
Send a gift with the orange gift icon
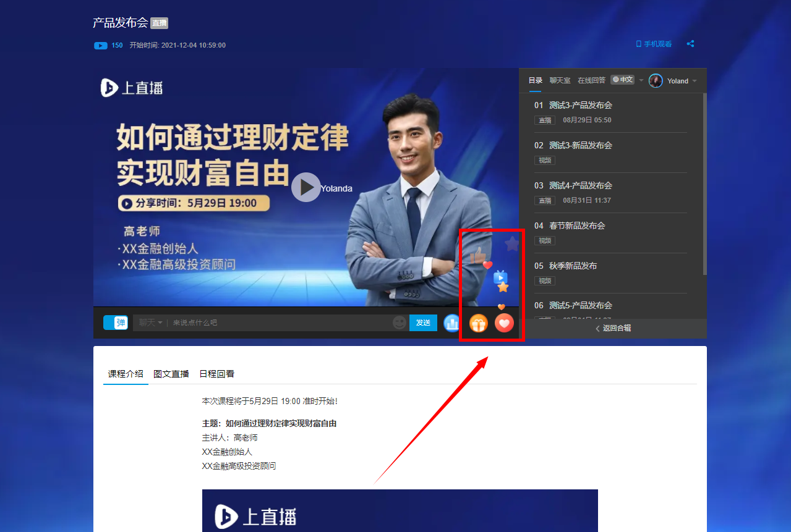(478, 323)
